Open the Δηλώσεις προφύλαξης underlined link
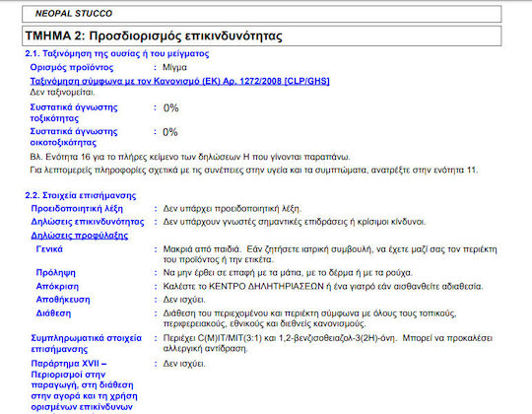Screen dimensions: 532x414 point(80,236)
